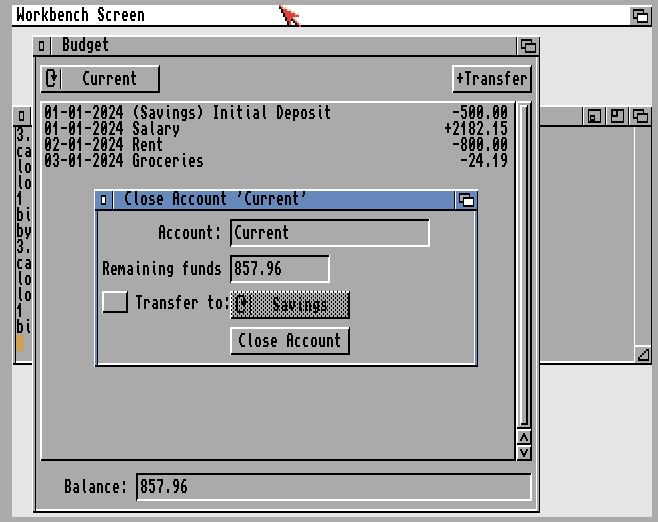Click the cycle icon on Current account selector
Image resolution: width=658 pixels, height=522 pixels.
click(x=52, y=78)
